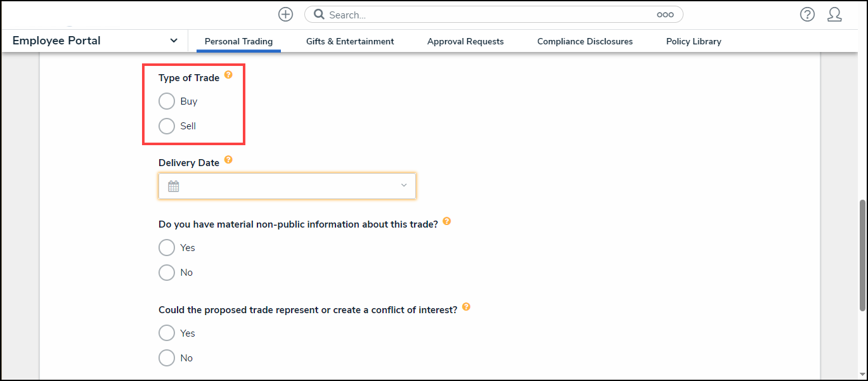The width and height of the screenshot is (868, 381).
Task: Choose No for conflict of interest question
Action: pyautogui.click(x=167, y=358)
